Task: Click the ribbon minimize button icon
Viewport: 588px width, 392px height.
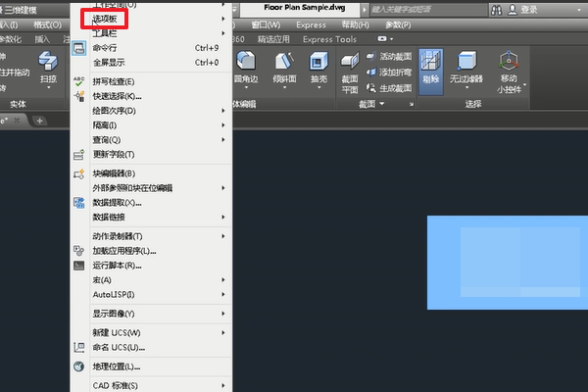Action: [x=382, y=38]
